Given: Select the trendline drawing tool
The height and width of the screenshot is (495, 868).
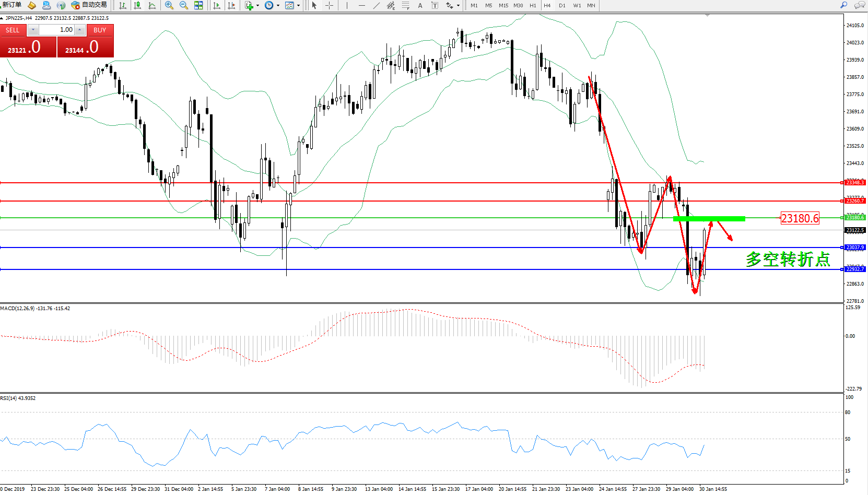Looking at the screenshot, I should pos(376,5).
